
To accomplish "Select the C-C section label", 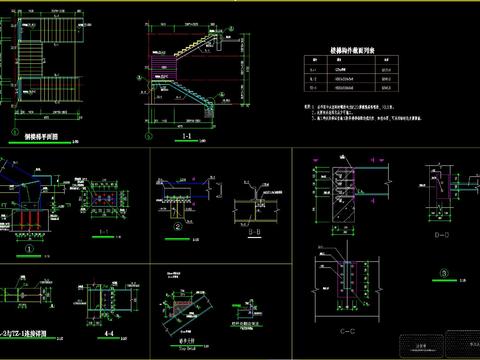I will (x=347, y=331).
